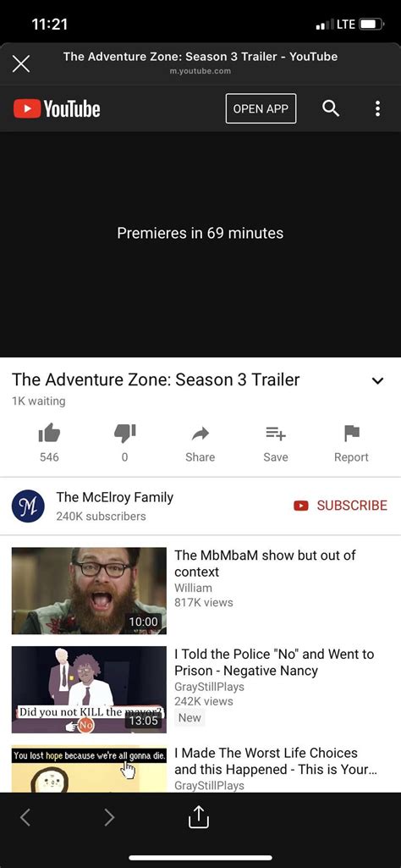Open YouTube search magnifier icon
The height and width of the screenshot is (868, 401).
pyautogui.click(x=331, y=108)
